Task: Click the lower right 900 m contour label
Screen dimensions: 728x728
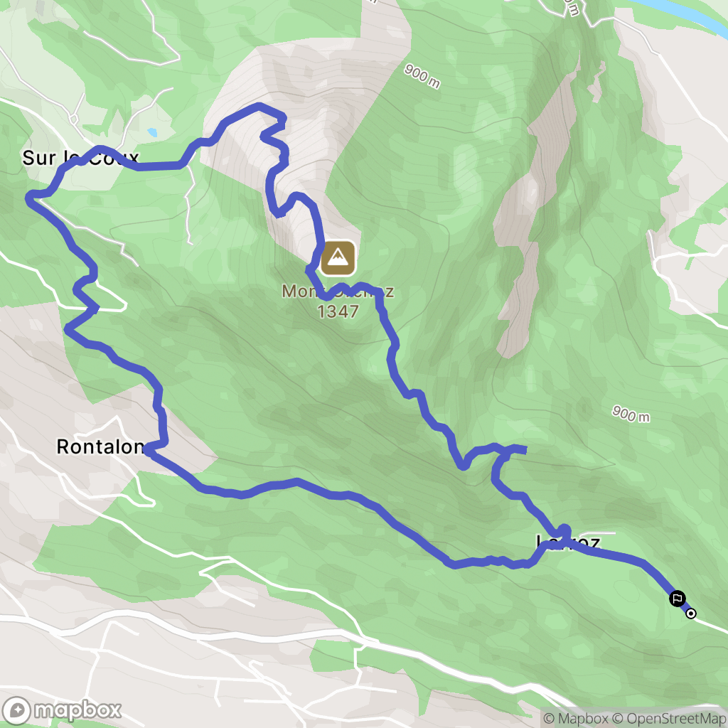Action: [631, 414]
